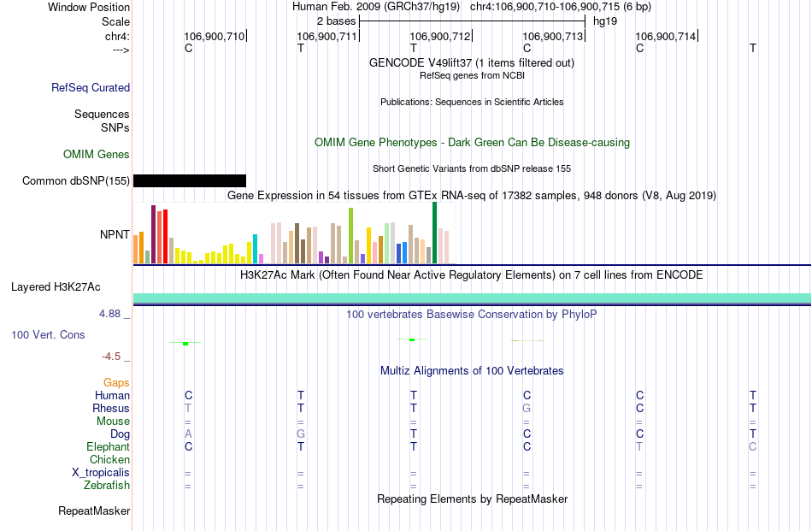Click the ---> strand direction arrow

(x=121, y=50)
